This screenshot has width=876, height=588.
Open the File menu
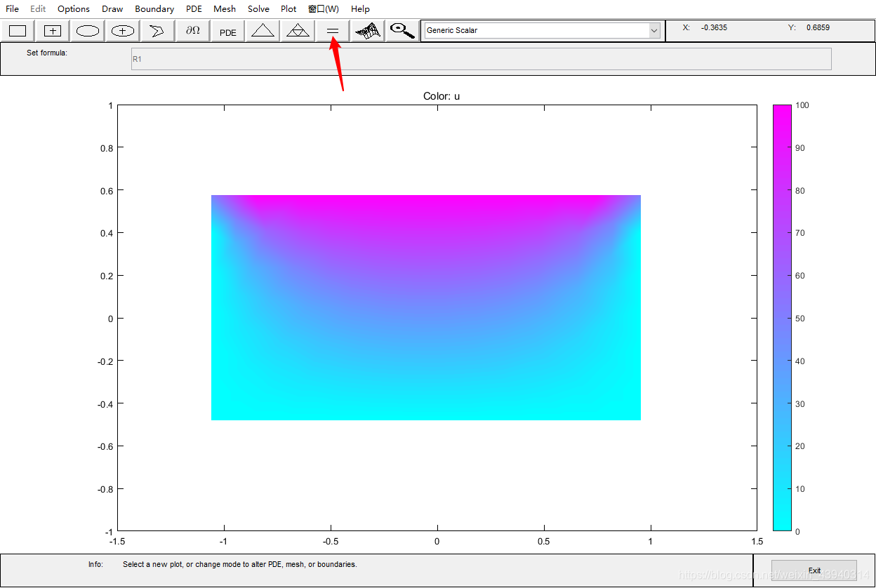tap(13, 9)
